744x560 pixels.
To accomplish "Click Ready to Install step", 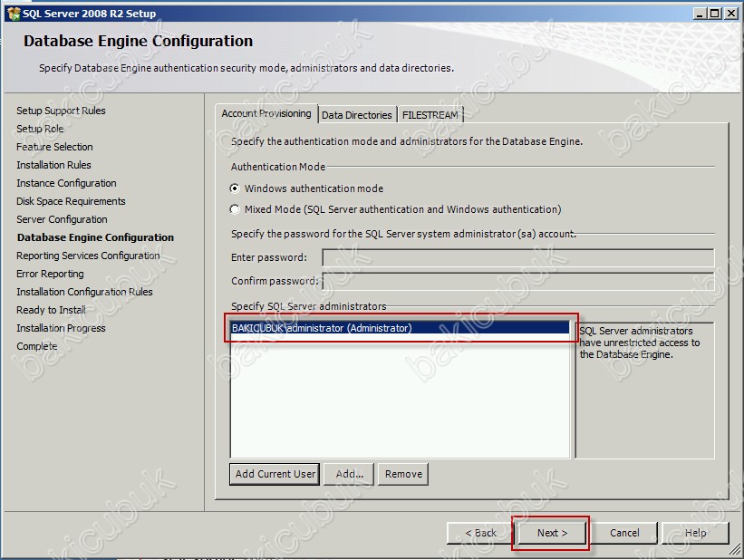I will tap(51, 310).
